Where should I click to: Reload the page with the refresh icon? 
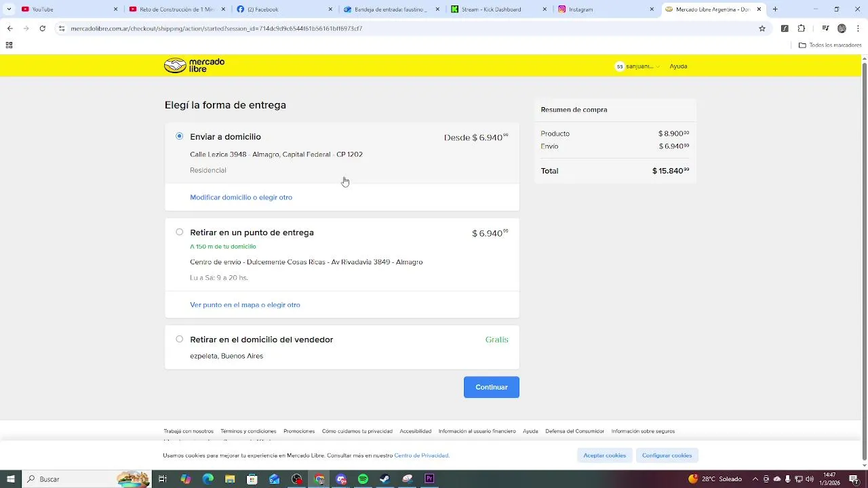[x=42, y=28]
